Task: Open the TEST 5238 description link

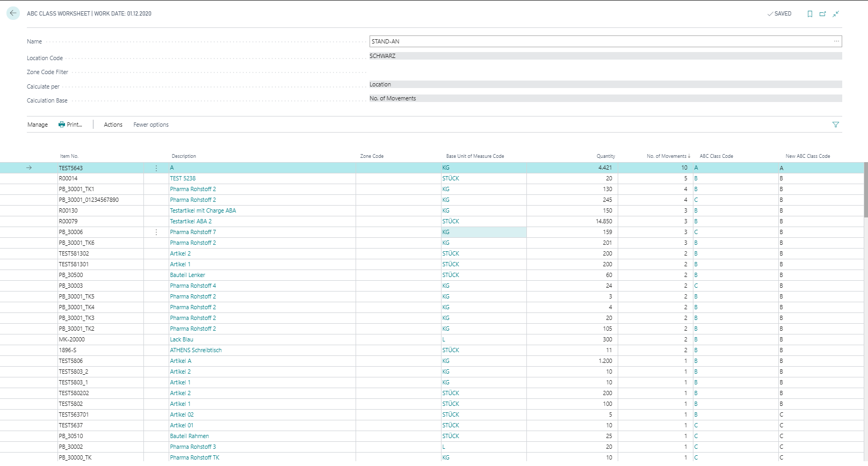Action: (x=183, y=178)
